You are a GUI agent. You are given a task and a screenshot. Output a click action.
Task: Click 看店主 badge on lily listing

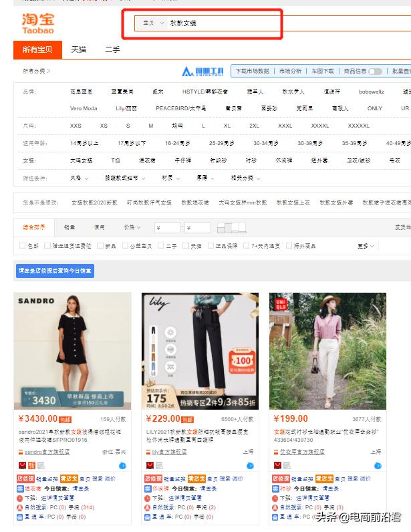click(196, 479)
